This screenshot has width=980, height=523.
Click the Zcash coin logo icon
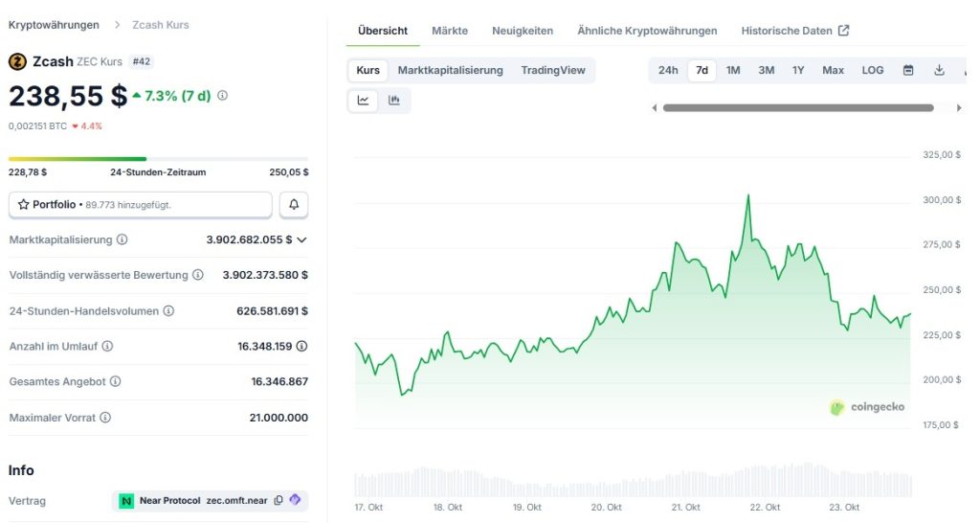coord(17,61)
